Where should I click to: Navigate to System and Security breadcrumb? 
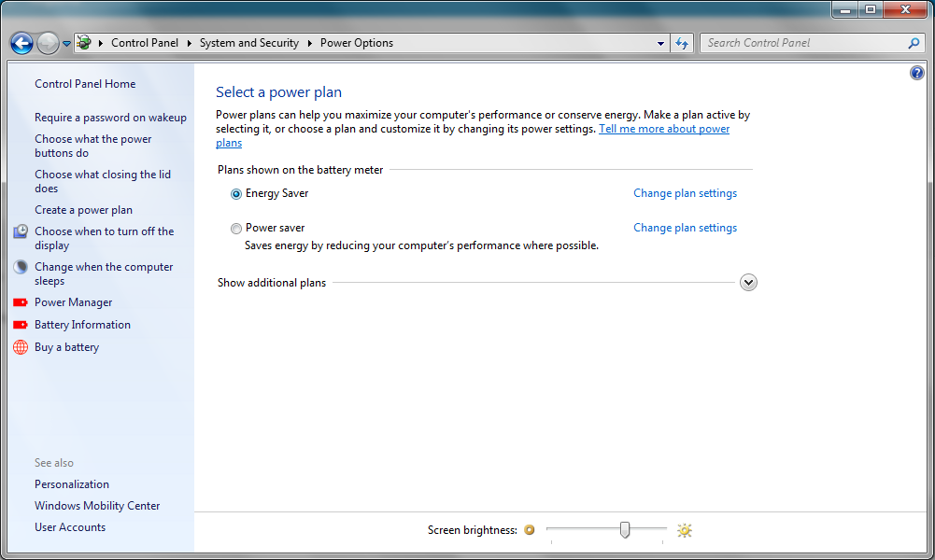[248, 43]
